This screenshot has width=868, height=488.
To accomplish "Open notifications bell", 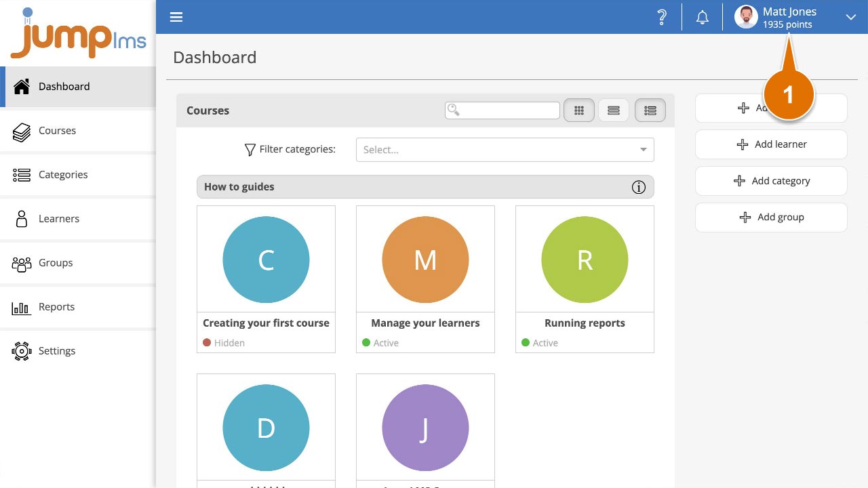I will pyautogui.click(x=703, y=18).
